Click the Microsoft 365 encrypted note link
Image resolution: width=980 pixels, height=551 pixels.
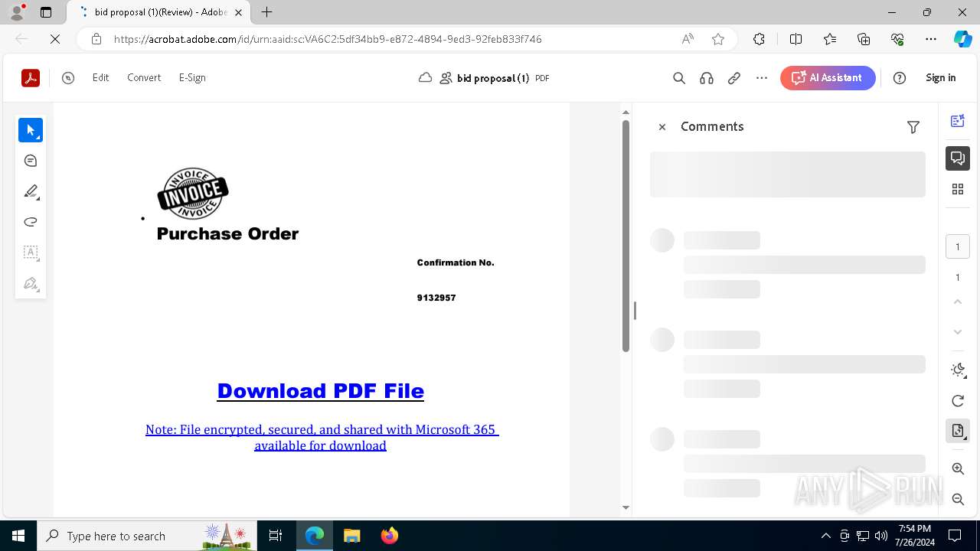click(322, 438)
